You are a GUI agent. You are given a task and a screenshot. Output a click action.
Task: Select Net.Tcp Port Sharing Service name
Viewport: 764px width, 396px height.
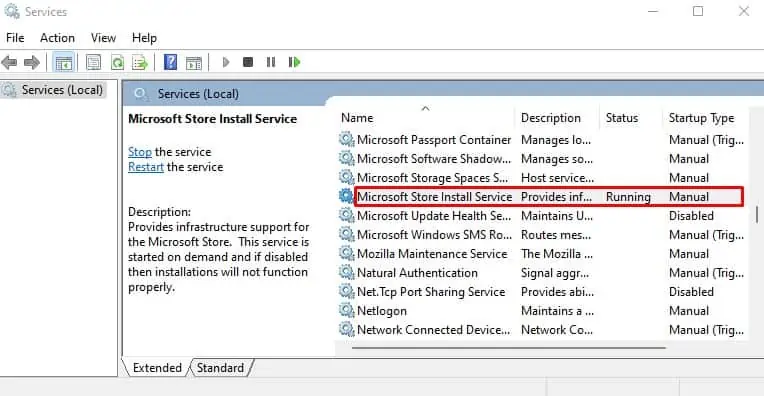coord(431,292)
